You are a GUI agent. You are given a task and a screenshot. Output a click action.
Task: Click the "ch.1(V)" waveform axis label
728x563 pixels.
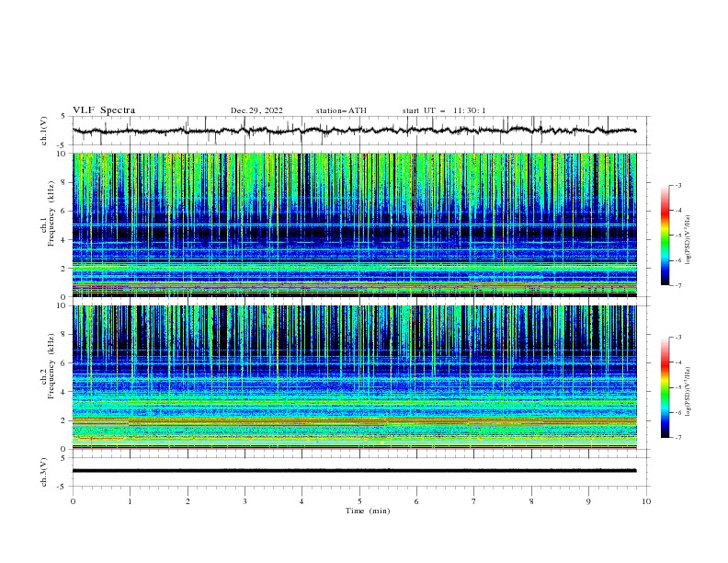[44, 131]
